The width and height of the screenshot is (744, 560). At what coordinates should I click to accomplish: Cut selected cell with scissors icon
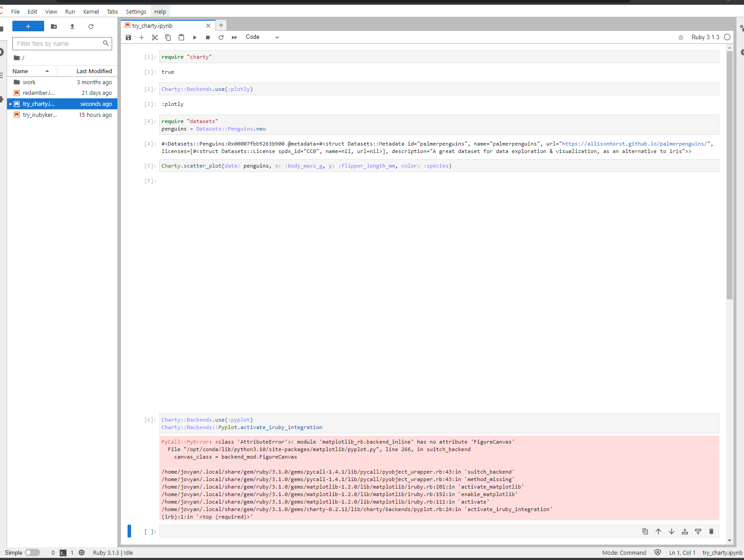(155, 37)
